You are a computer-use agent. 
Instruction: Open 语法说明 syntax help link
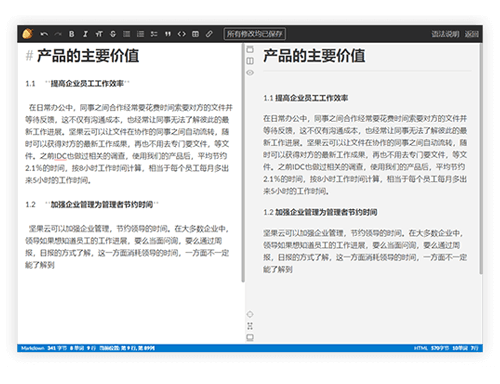445,34
